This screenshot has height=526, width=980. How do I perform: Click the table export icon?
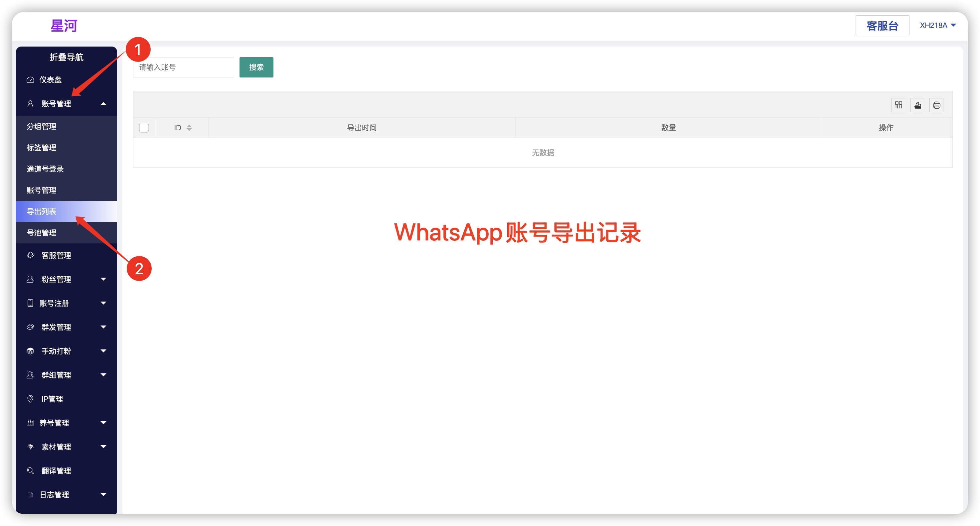[917, 105]
